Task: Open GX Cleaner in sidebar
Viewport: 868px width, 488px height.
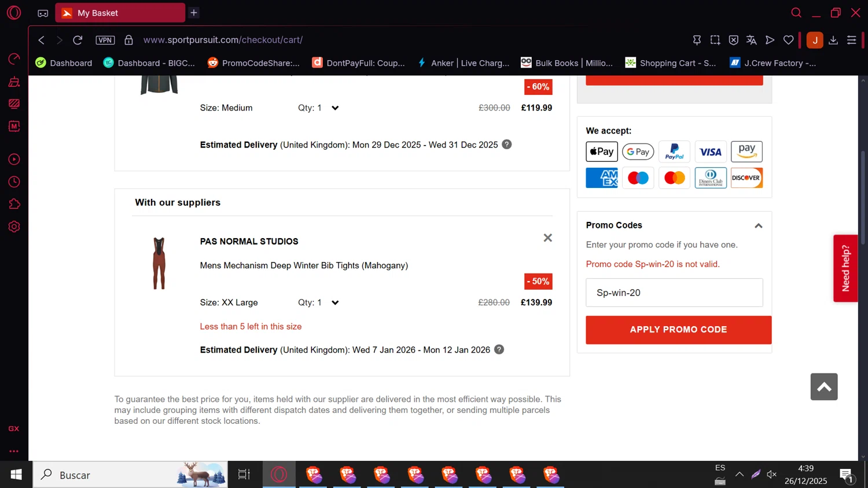Action: point(14,82)
